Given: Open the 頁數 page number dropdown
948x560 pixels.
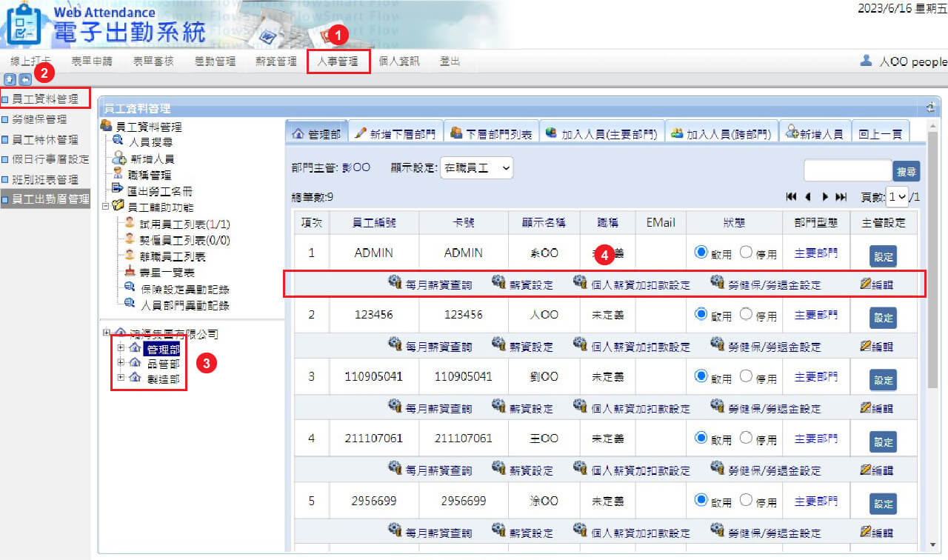Looking at the screenshot, I should (896, 197).
